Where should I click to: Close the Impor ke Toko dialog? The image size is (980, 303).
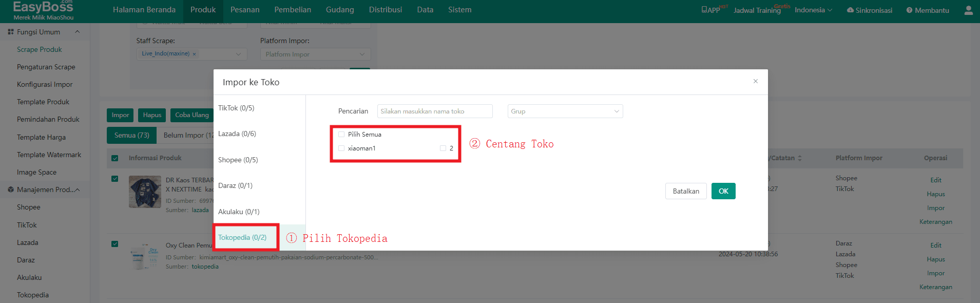click(x=756, y=81)
